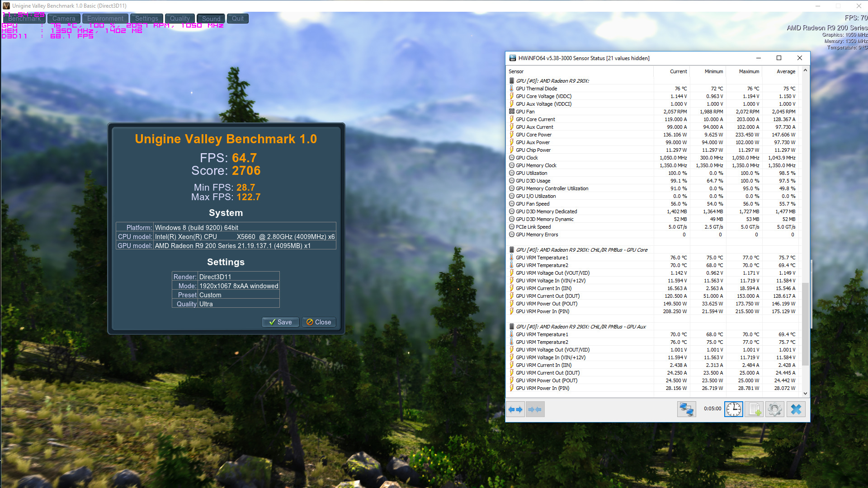This screenshot has height=488, width=868.
Task: Click the GPU Fan sensor icon
Action: [x=512, y=112]
